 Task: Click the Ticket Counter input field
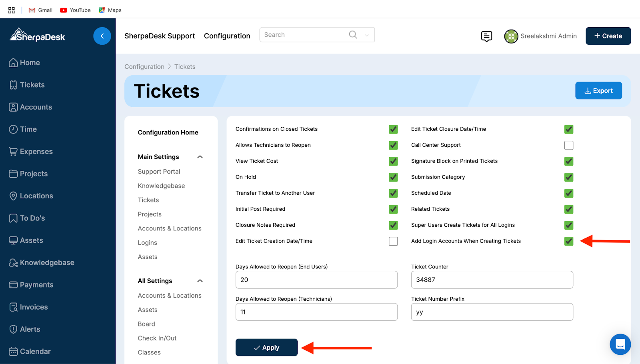point(492,280)
